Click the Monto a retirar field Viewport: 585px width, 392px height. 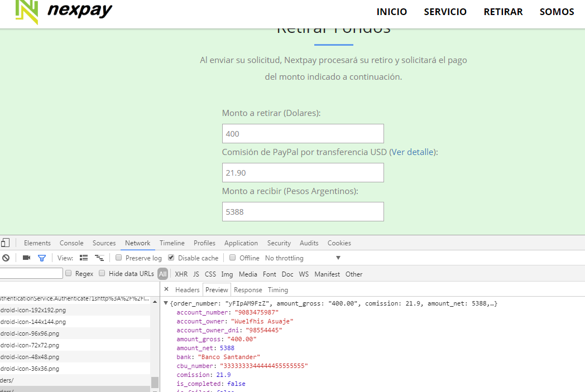click(x=303, y=133)
